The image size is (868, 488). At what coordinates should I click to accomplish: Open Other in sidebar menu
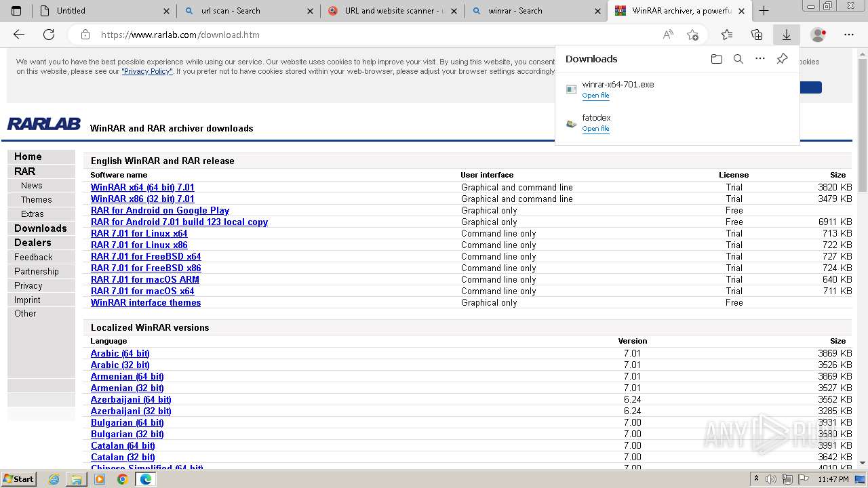[25, 314]
